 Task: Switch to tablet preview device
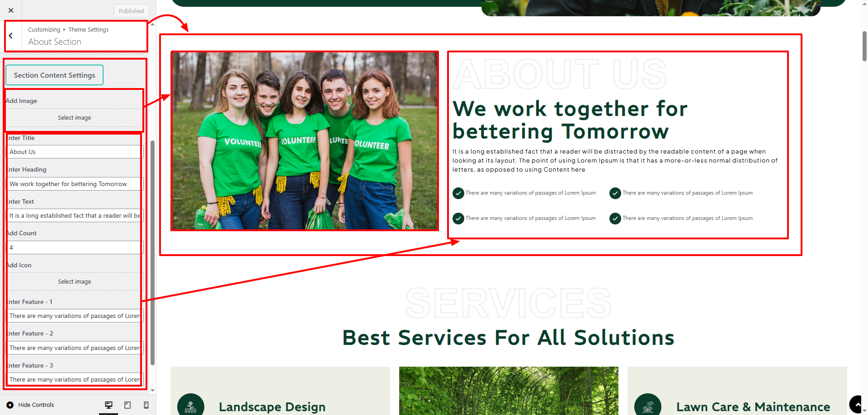pos(127,405)
